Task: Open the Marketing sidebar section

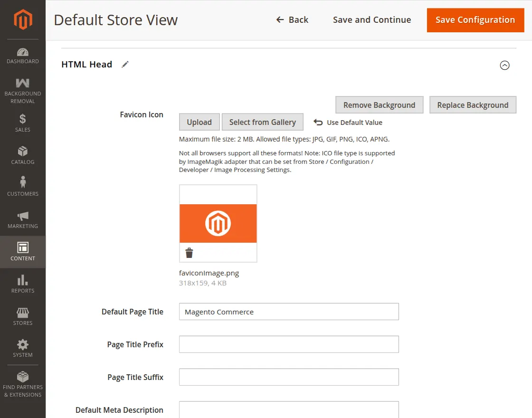Action: [x=22, y=218]
